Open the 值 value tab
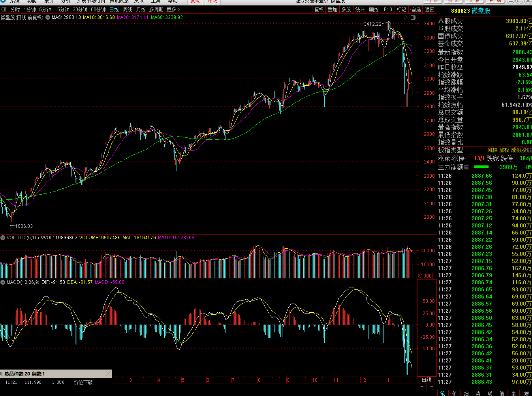Image resolution: width=532 pixels, height=396 pixels. 502,393
